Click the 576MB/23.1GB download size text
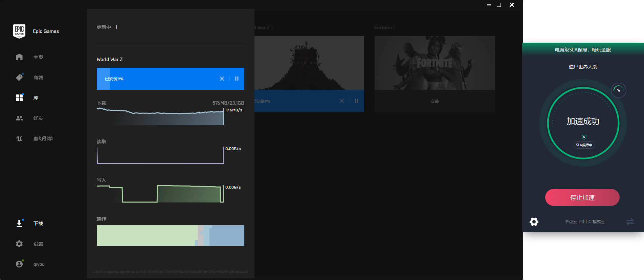The image size is (644, 280). [228, 103]
